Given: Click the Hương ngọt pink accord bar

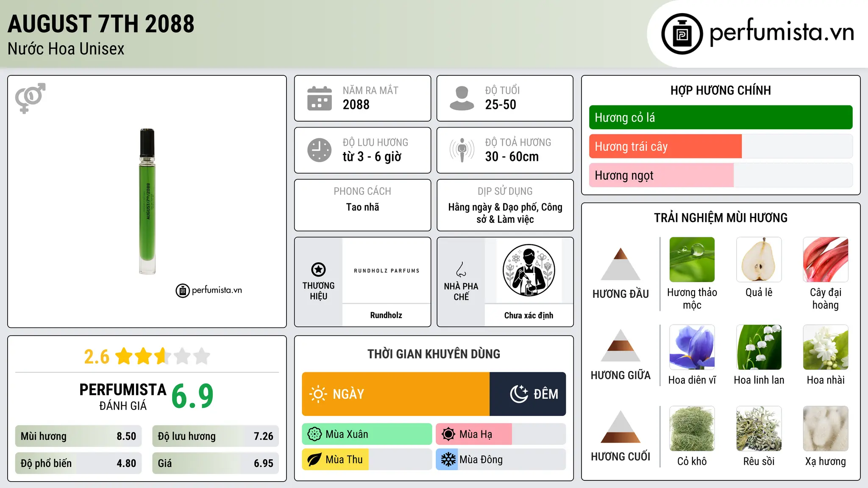Looking at the screenshot, I should 721,175.
